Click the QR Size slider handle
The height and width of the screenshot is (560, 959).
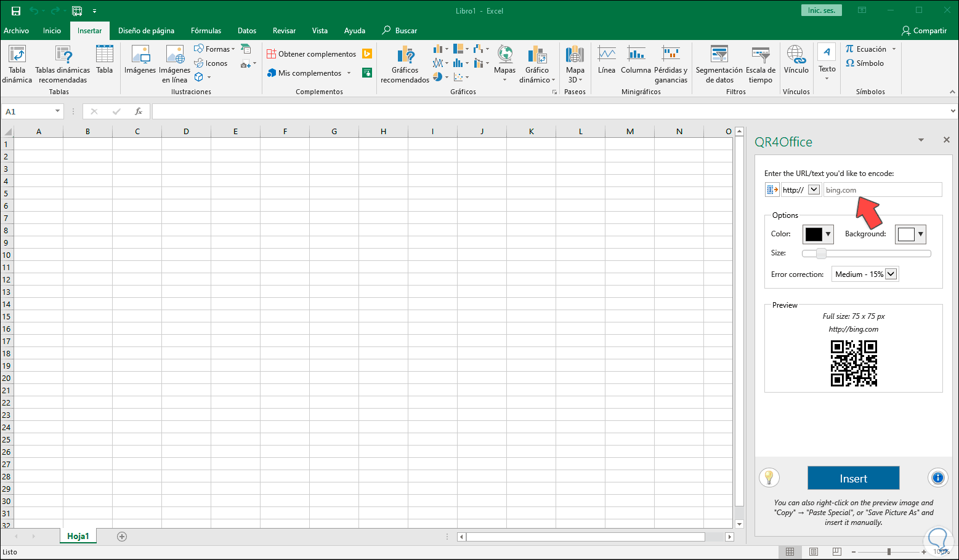(821, 254)
